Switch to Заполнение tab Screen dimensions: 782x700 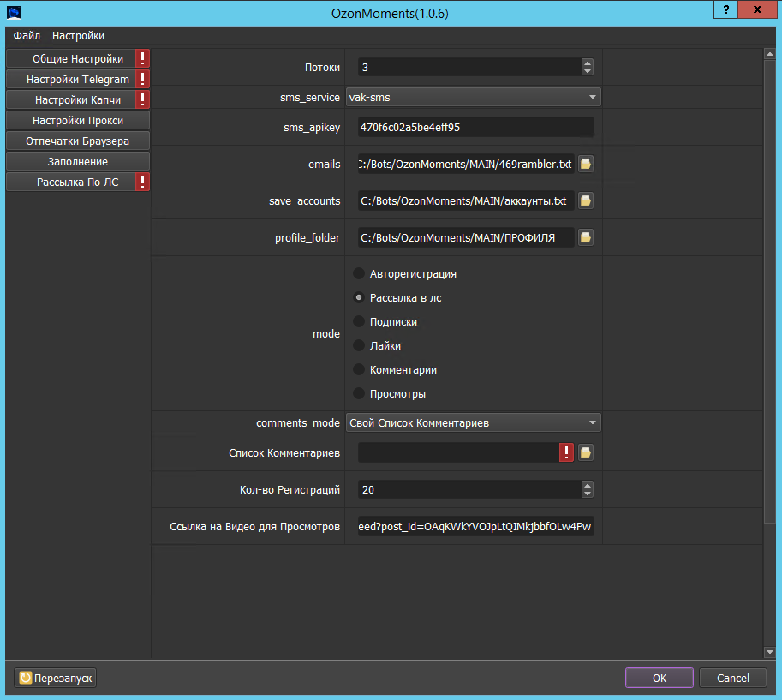point(78,161)
